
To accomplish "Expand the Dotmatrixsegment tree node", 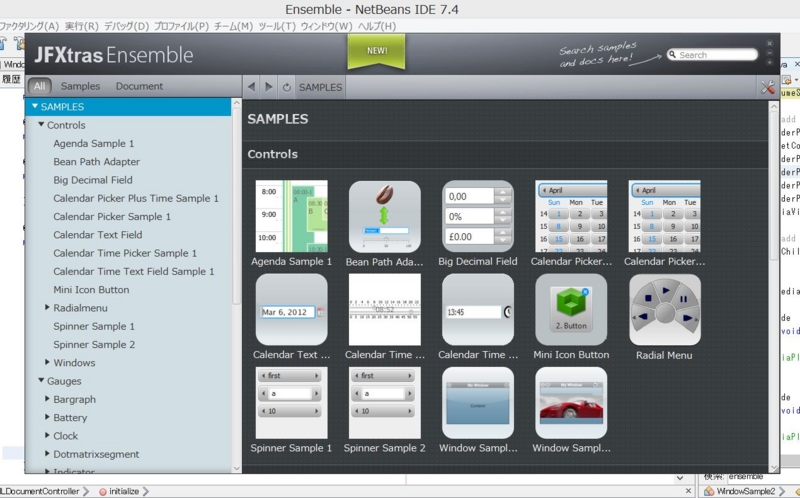I will (47, 453).
